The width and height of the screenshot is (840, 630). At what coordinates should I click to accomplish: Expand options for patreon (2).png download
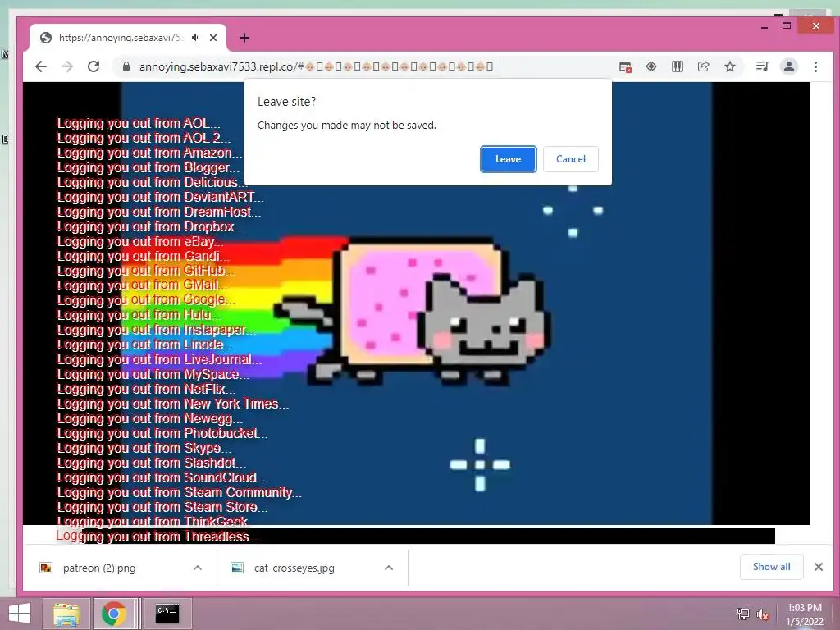coord(198,568)
